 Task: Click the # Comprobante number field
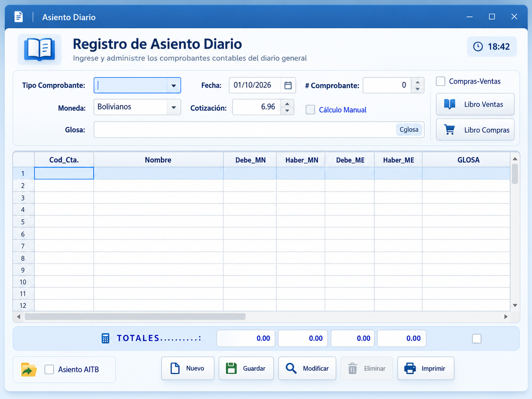pos(387,85)
